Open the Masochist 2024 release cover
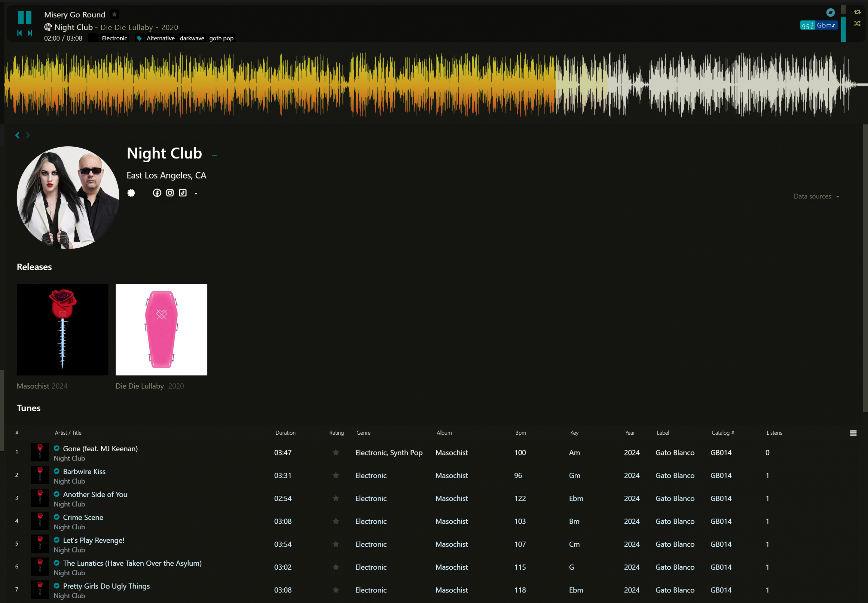 62,329
